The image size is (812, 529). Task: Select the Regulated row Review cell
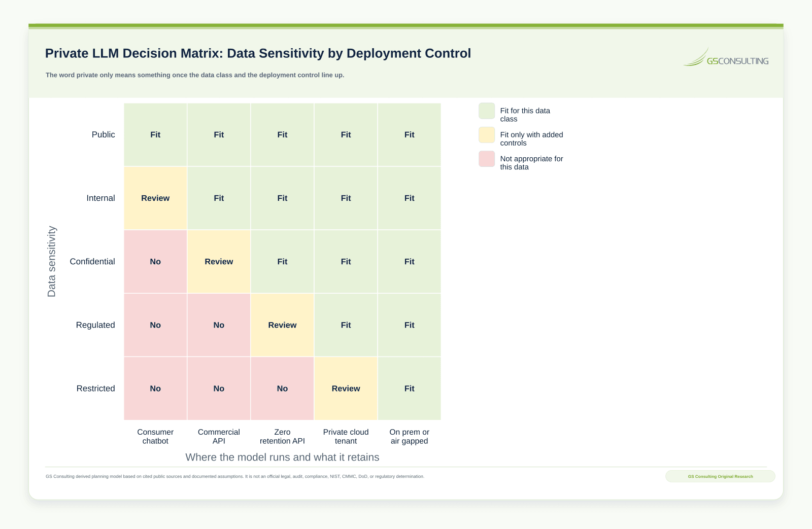[x=282, y=325]
